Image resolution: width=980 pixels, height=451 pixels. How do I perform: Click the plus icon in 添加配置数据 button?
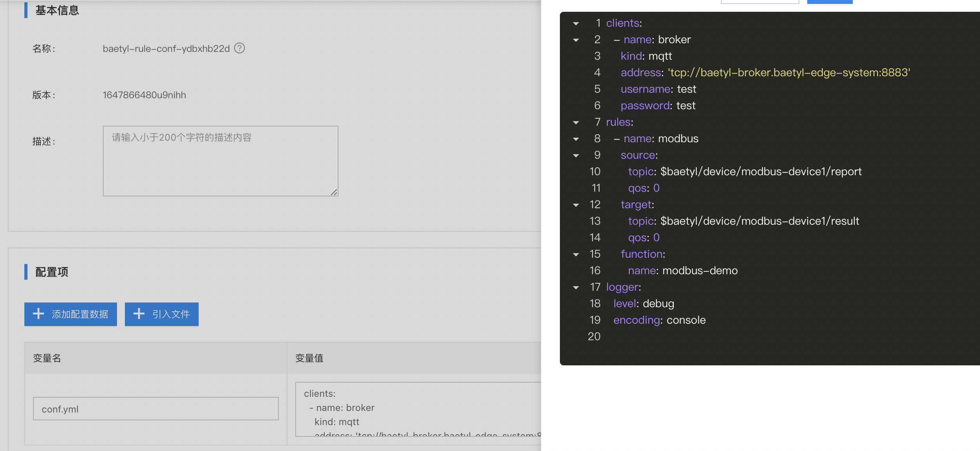click(x=38, y=314)
